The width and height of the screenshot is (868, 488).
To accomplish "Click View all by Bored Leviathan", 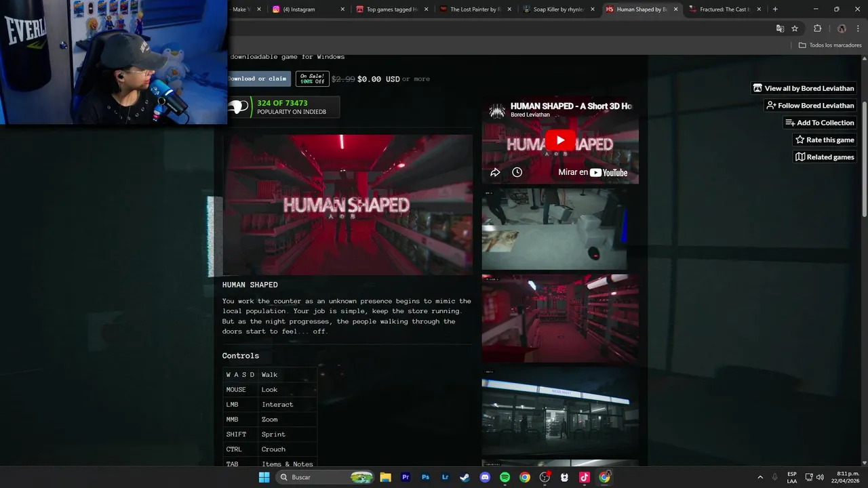I will tap(804, 88).
